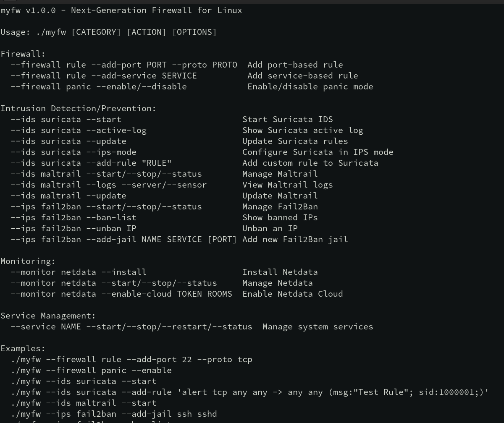Image resolution: width=504 pixels, height=423 pixels.
Task: Click the suricata --add-rule "RULE" option
Action: (x=106, y=163)
